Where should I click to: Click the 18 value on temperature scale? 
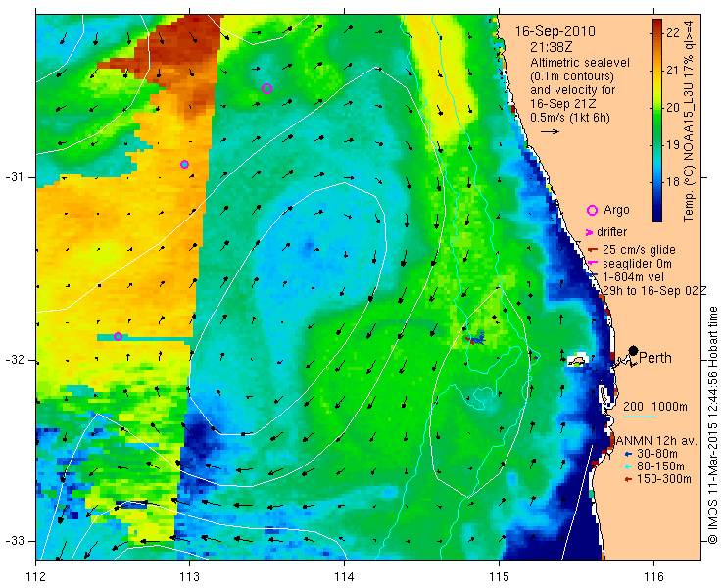(x=673, y=182)
